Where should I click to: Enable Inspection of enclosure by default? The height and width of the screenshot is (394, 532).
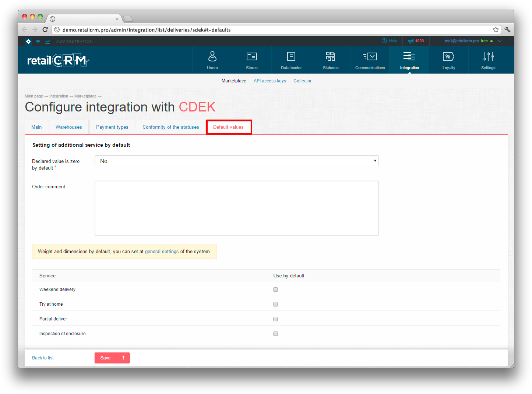[275, 334]
